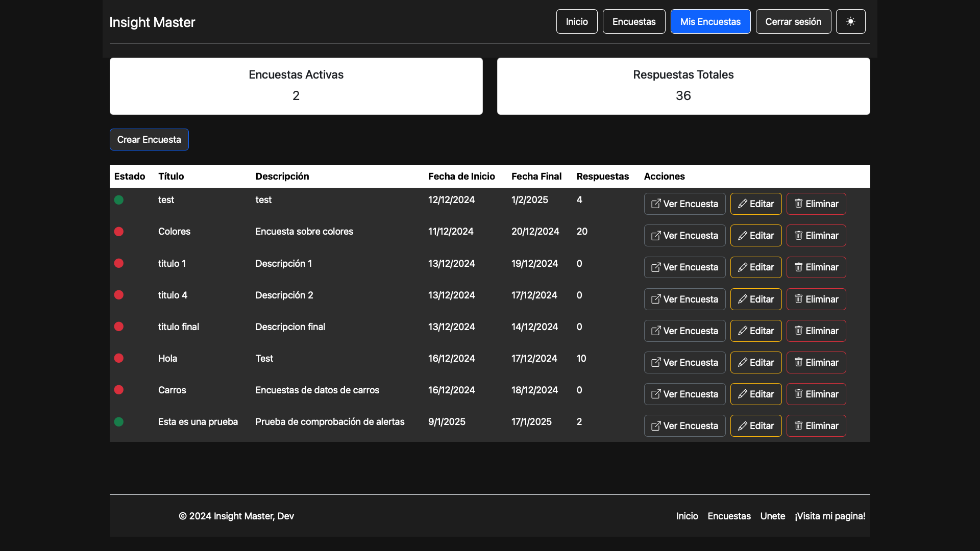Click the date 9/1/2025

tap(447, 421)
